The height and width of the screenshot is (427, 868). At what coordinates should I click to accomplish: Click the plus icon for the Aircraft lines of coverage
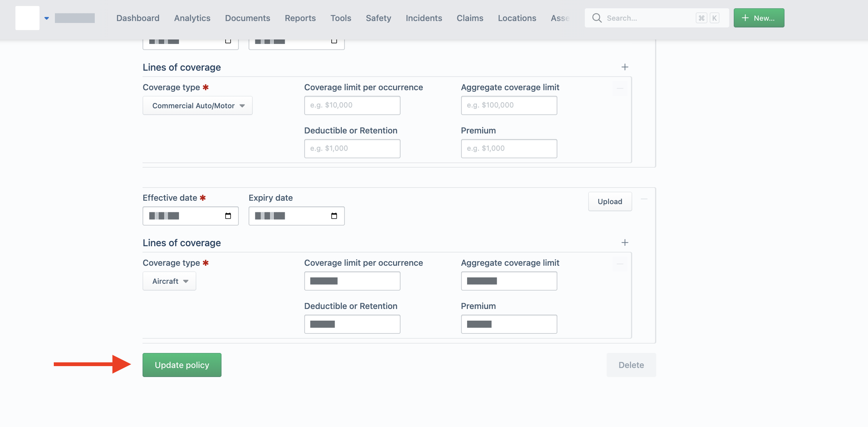coord(625,242)
